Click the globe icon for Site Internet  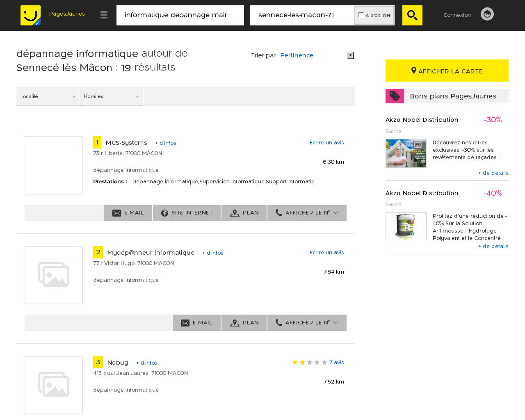coord(164,213)
